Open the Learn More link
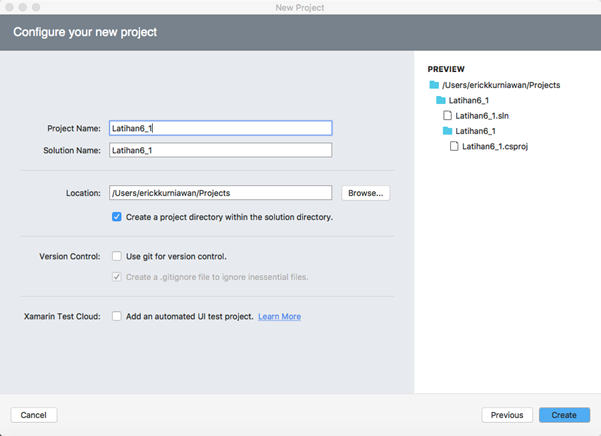601x436 pixels. [x=279, y=317]
